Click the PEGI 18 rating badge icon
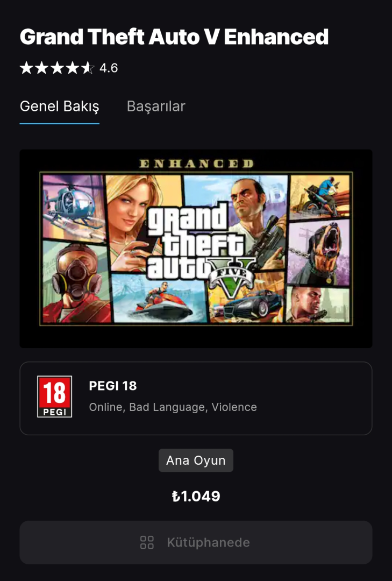Screen dimensions: 392x581 tap(54, 396)
